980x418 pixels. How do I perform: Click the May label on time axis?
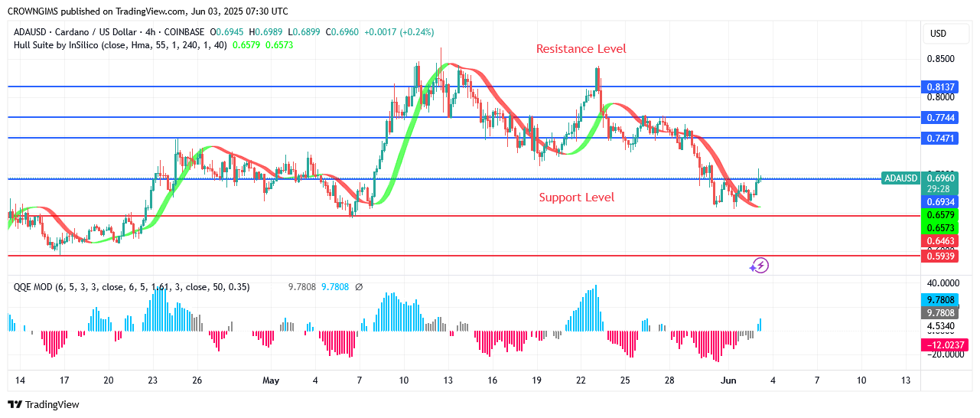(272, 380)
